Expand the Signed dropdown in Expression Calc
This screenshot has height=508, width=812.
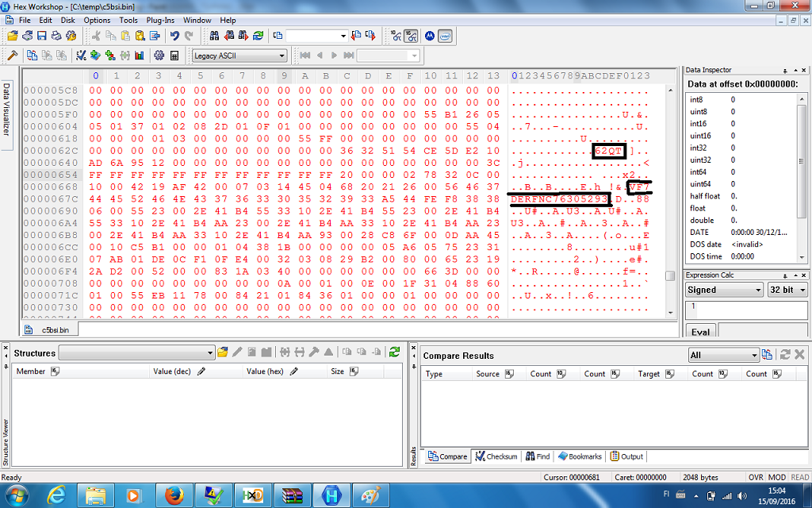(724, 290)
